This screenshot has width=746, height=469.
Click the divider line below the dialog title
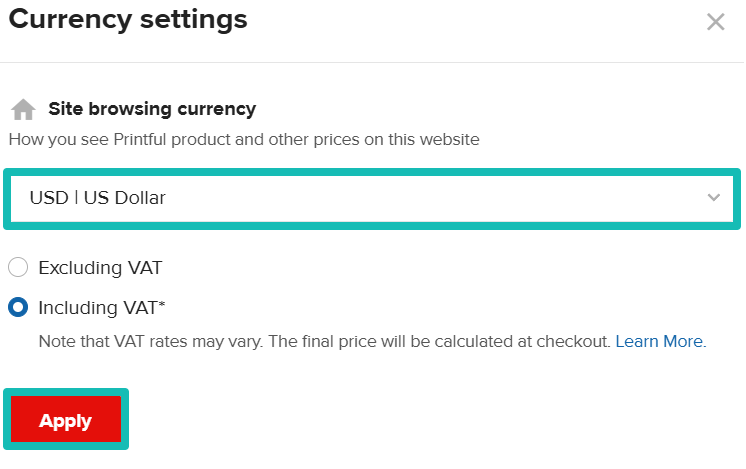[373, 62]
